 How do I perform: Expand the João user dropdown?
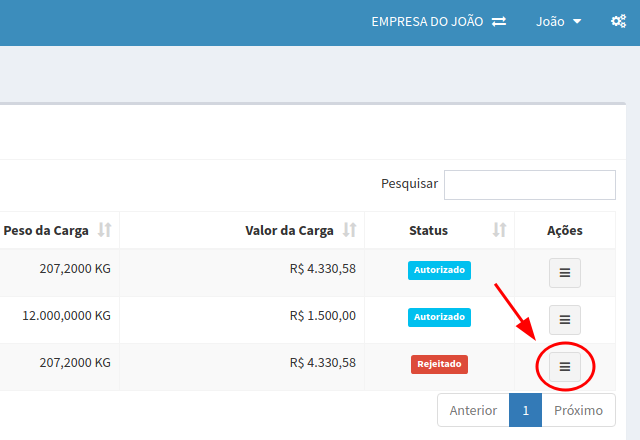tap(558, 21)
